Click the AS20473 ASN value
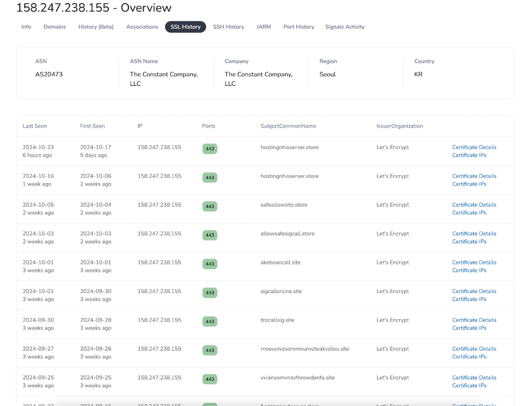Image resolution: width=532 pixels, height=406 pixels. [x=49, y=74]
